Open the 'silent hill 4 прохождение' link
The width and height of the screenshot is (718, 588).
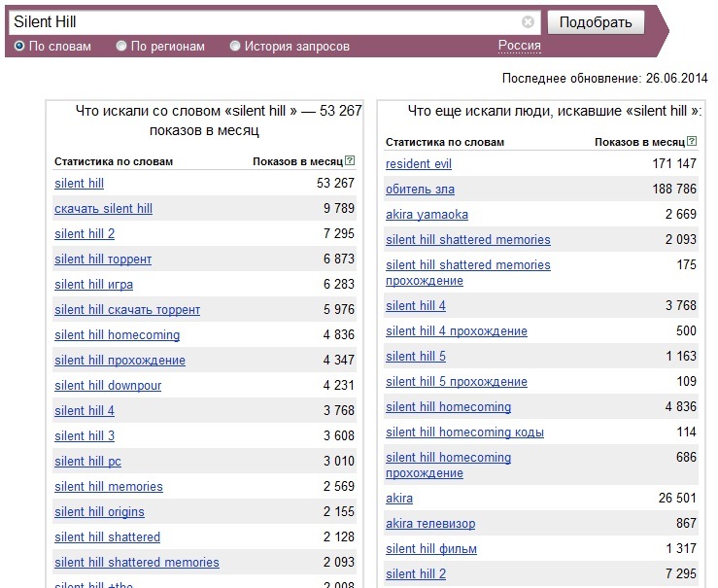tap(457, 331)
